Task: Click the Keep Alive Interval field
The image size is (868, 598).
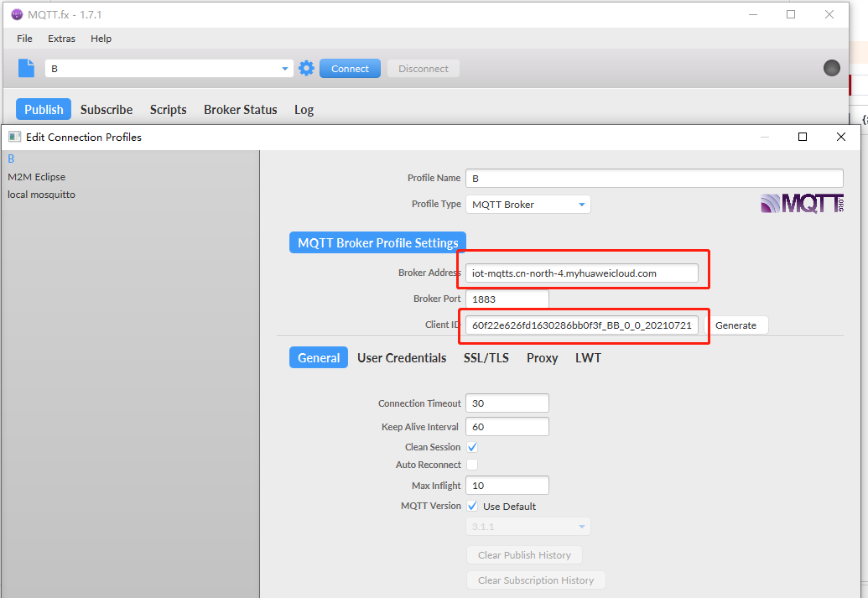Action: 507,426
